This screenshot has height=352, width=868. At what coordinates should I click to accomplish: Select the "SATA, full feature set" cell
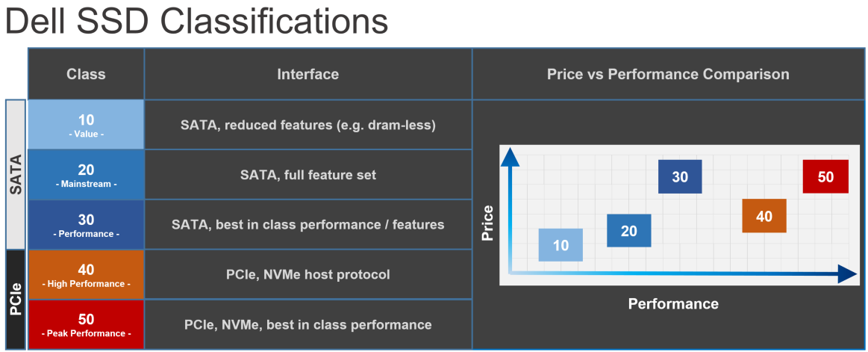point(307,175)
